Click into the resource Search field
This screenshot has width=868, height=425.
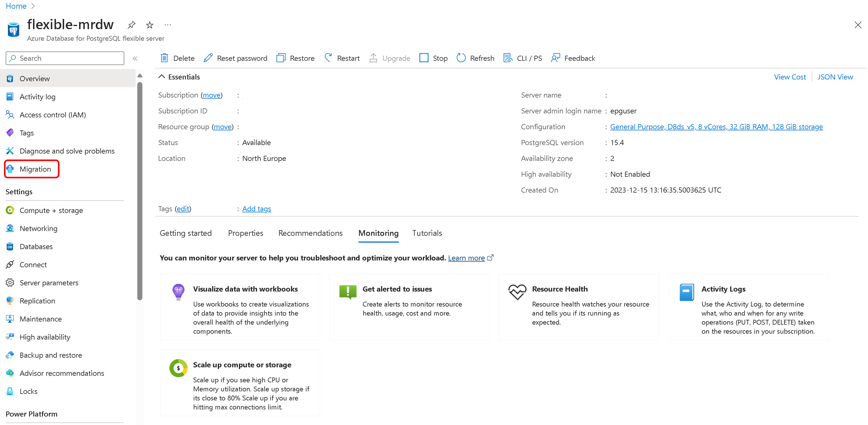pos(64,58)
